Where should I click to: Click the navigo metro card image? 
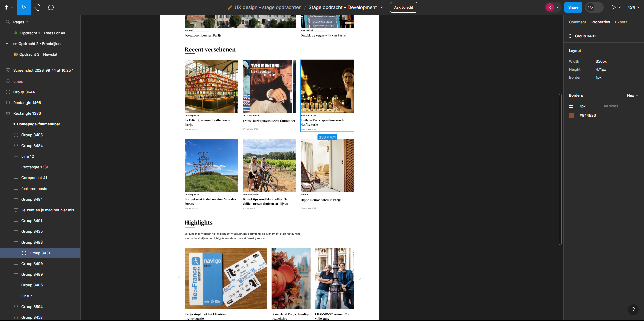226,278
